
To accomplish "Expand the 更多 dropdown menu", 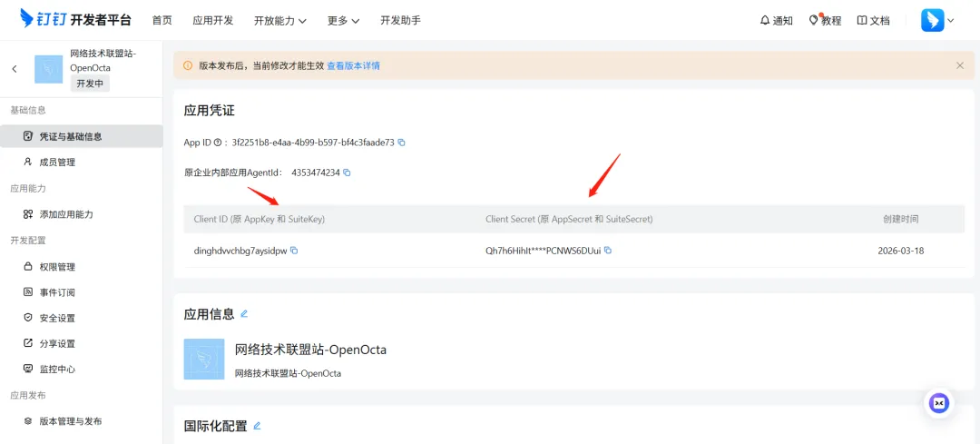I will [343, 21].
